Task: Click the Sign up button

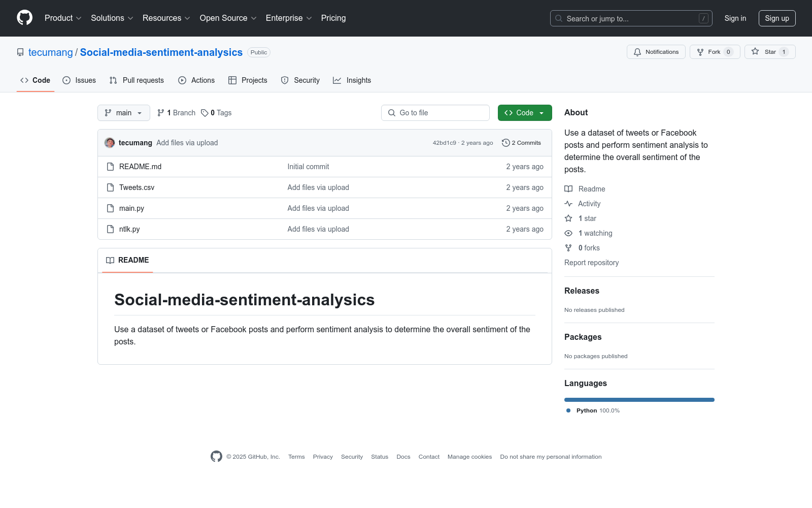Action: pos(777,18)
